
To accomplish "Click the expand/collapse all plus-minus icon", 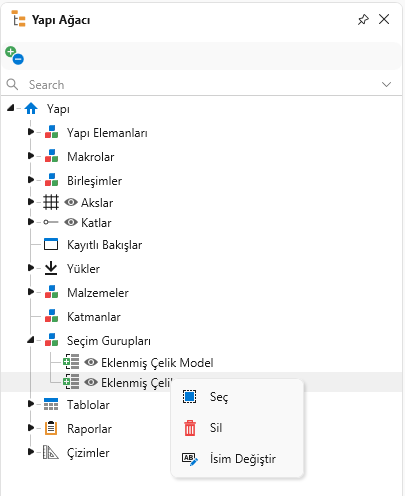I will [14, 55].
